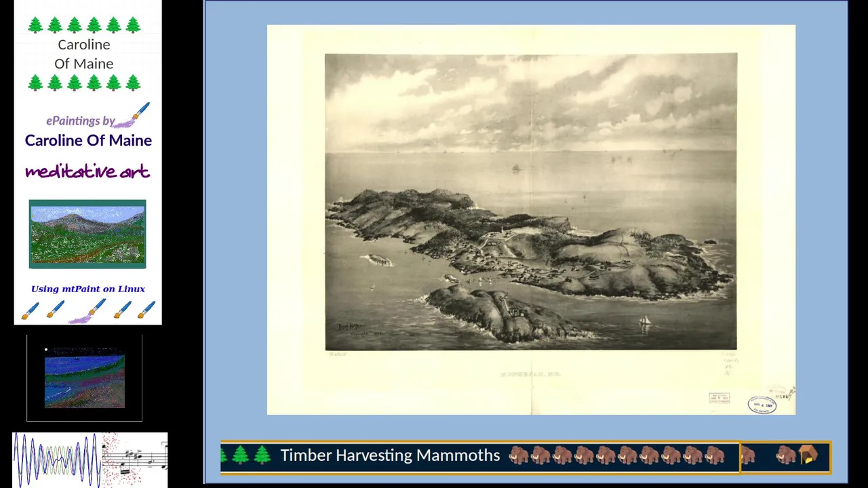The height and width of the screenshot is (488, 868).
Task: Click the rectangular library stamp on the map
Action: pos(719,398)
